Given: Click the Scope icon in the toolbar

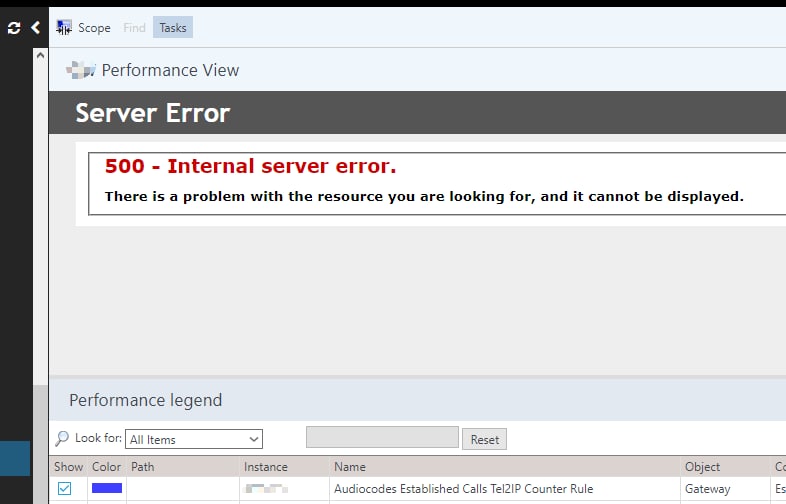Looking at the screenshot, I should point(64,28).
